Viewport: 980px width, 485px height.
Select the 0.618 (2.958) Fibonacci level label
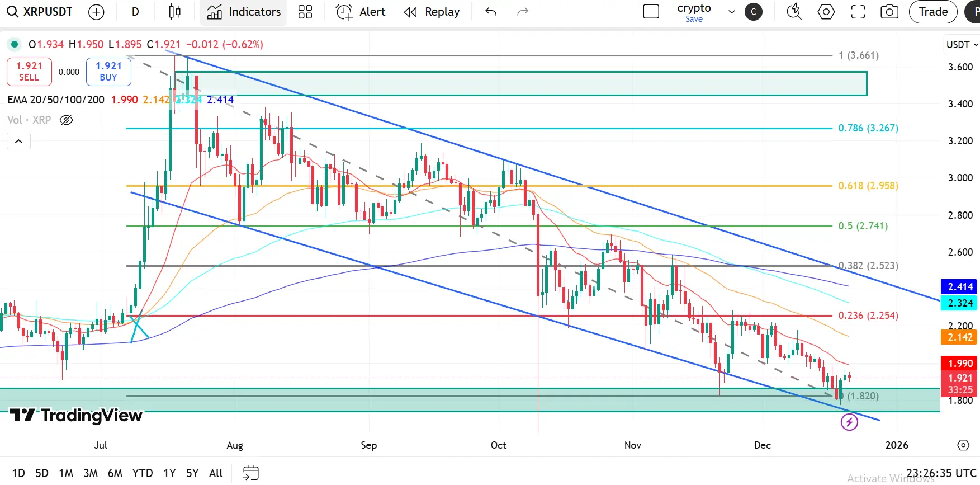point(868,186)
